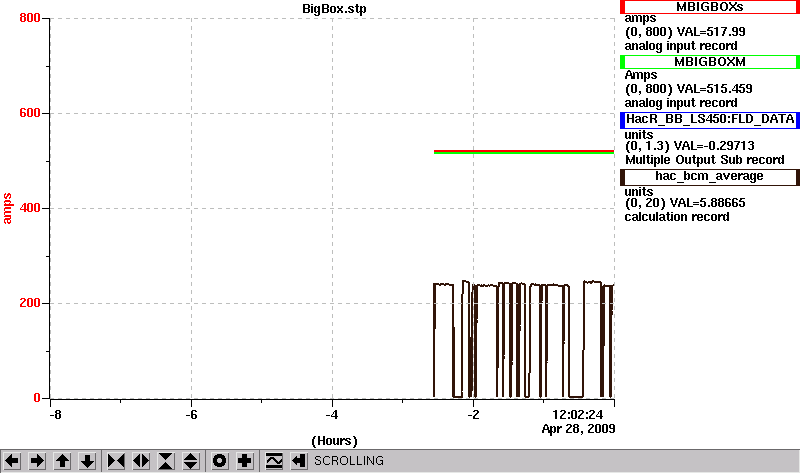Viewport: 800px width, 473px height.
Task: Click the field data value VAL=-0.29713
Action: [714, 146]
